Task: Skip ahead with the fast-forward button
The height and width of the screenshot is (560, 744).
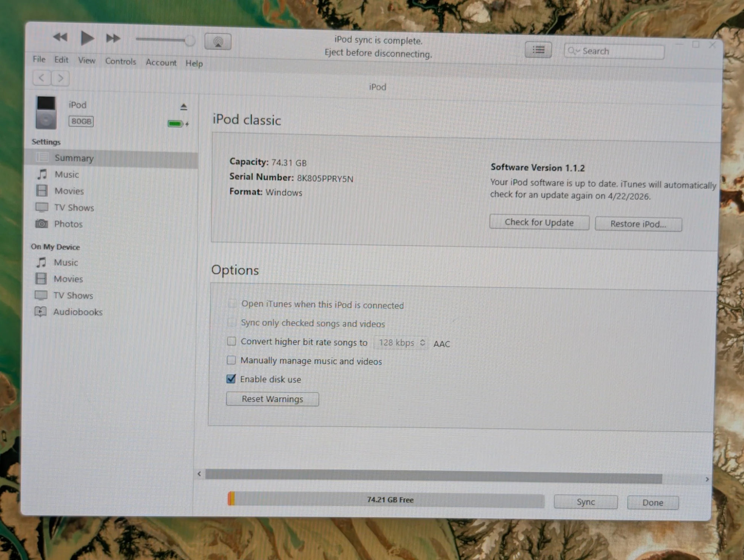Action: (x=113, y=38)
